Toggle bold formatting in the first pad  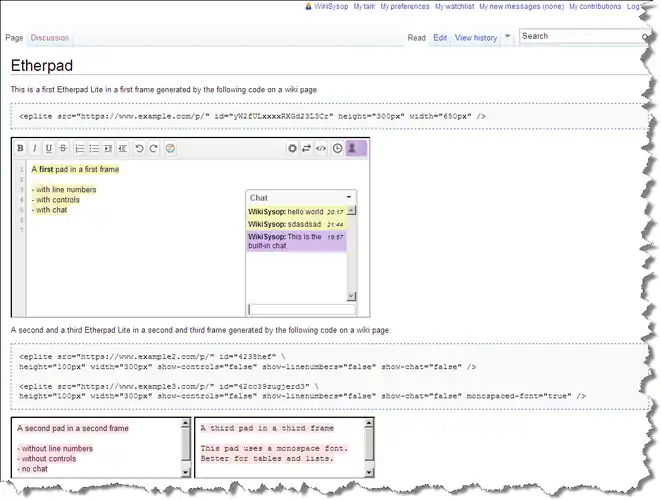(x=20, y=148)
